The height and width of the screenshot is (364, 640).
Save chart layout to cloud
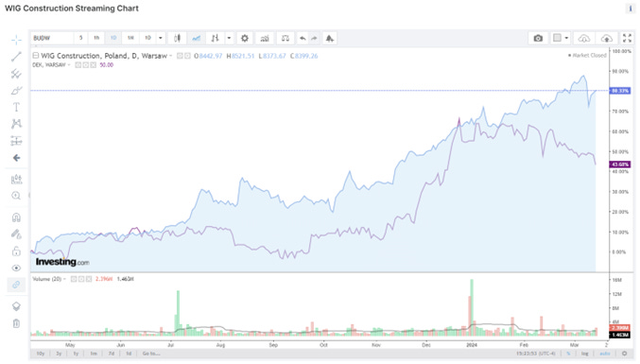click(607, 38)
